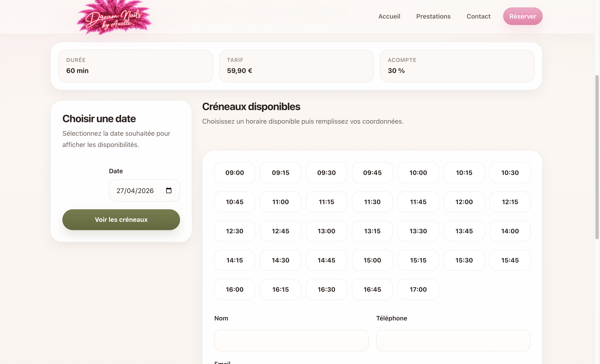Select the 14:00 slot
This screenshot has height=364, width=600.
coord(510,231)
